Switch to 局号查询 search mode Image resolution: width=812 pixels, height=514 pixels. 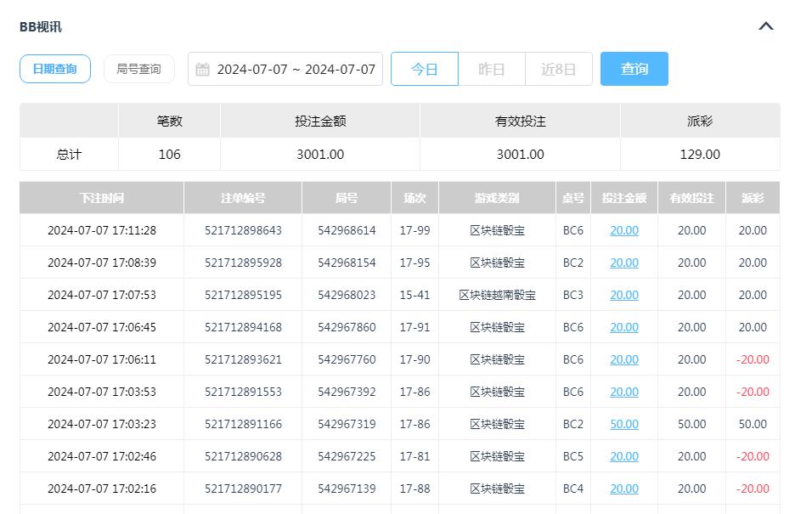pos(138,69)
